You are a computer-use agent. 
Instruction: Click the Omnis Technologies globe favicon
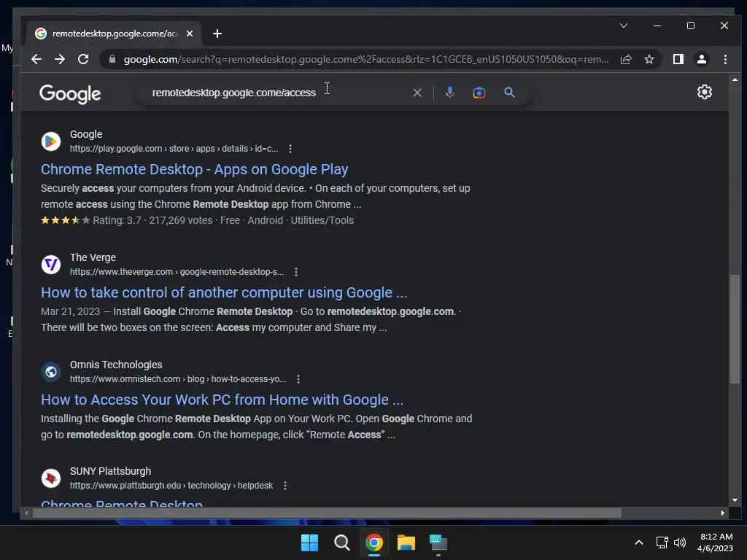[51, 371]
